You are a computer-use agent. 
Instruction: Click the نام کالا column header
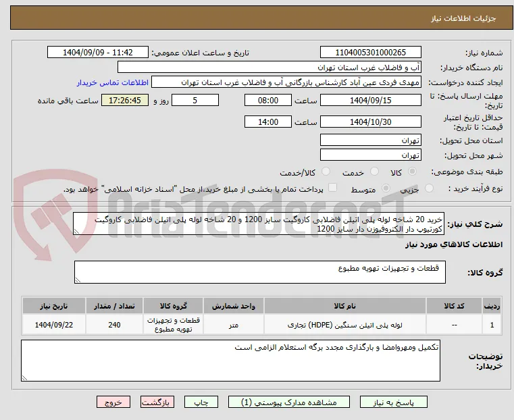(x=345, y=306)
